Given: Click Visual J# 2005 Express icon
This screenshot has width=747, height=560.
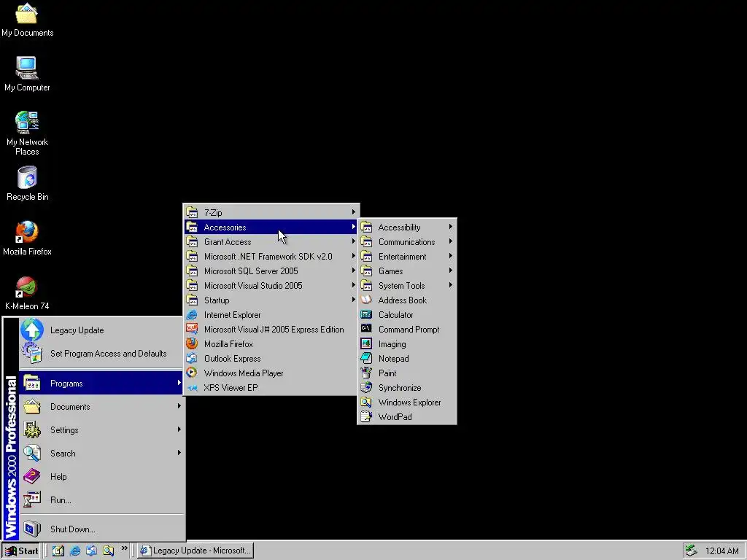Looking at the screenshot, I should 192,329.
